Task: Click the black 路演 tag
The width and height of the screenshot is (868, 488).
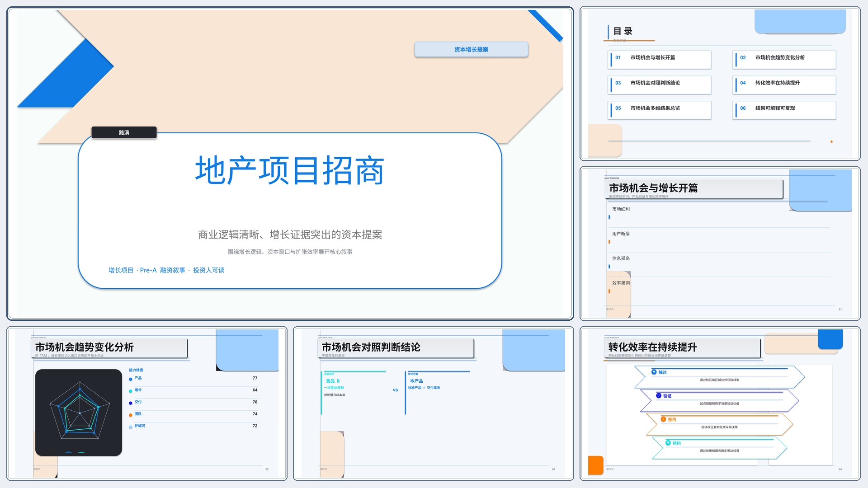Action: tap(124, 132)
